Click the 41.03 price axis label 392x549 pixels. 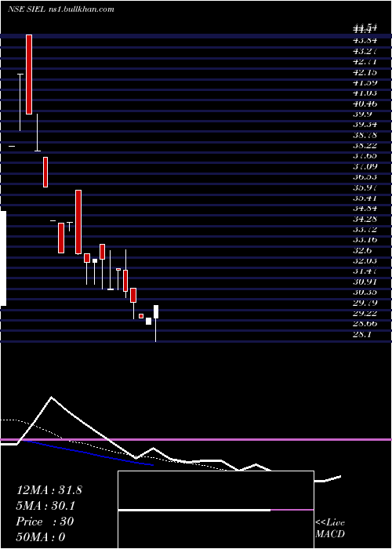click(x=365, y=93)
